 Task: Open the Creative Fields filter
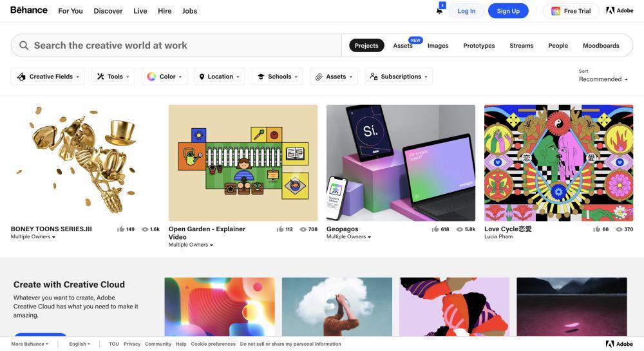(48, 77)
